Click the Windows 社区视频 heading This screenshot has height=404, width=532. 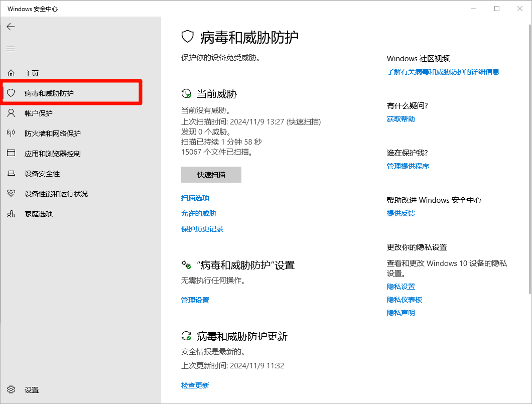(x=418, y=58)
